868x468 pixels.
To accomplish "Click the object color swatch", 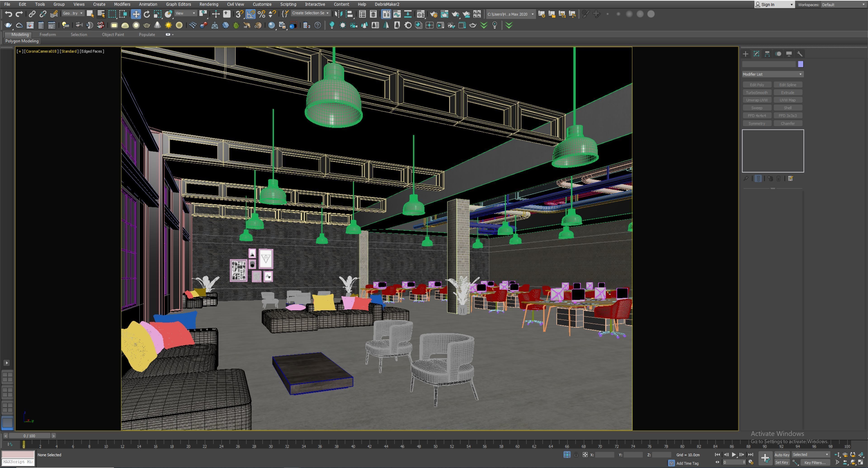I will 801,64.
